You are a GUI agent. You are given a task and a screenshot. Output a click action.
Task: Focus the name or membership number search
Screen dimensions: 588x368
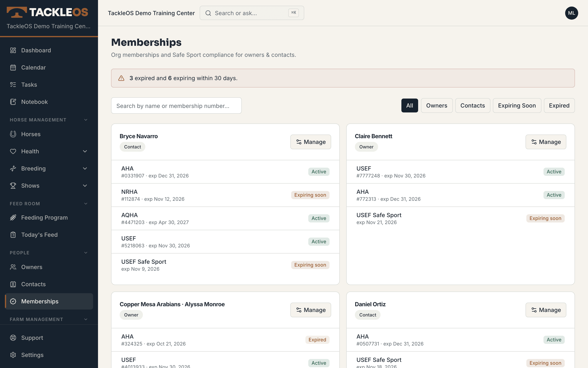pos(176,106)
